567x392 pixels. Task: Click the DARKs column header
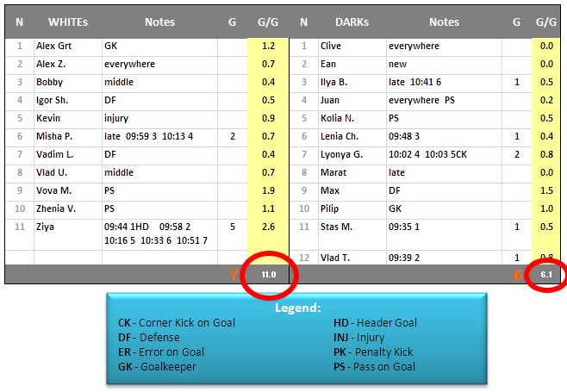[x=352, y=22]
